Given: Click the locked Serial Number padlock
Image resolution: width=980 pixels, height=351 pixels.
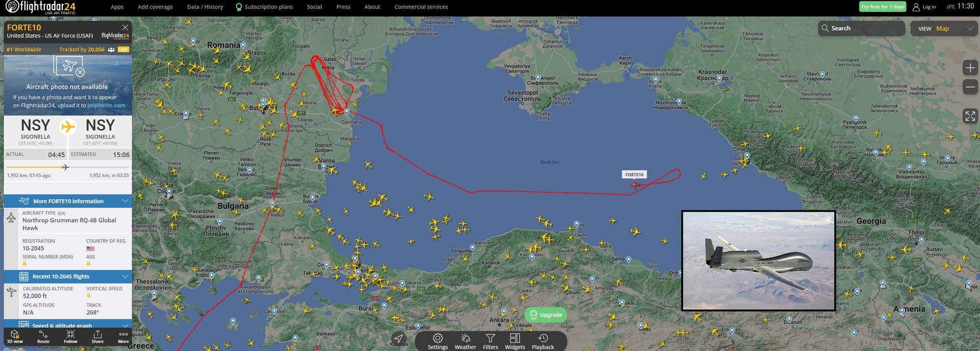Looking at the screenshot, I should pyautogui.click(x=24, y=263).
